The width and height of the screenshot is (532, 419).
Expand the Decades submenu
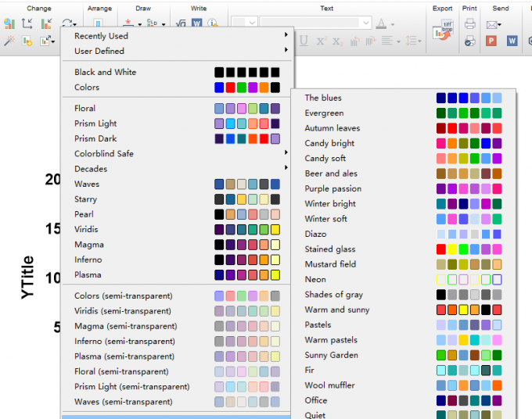pyautogui.click(x=177, y=169)
